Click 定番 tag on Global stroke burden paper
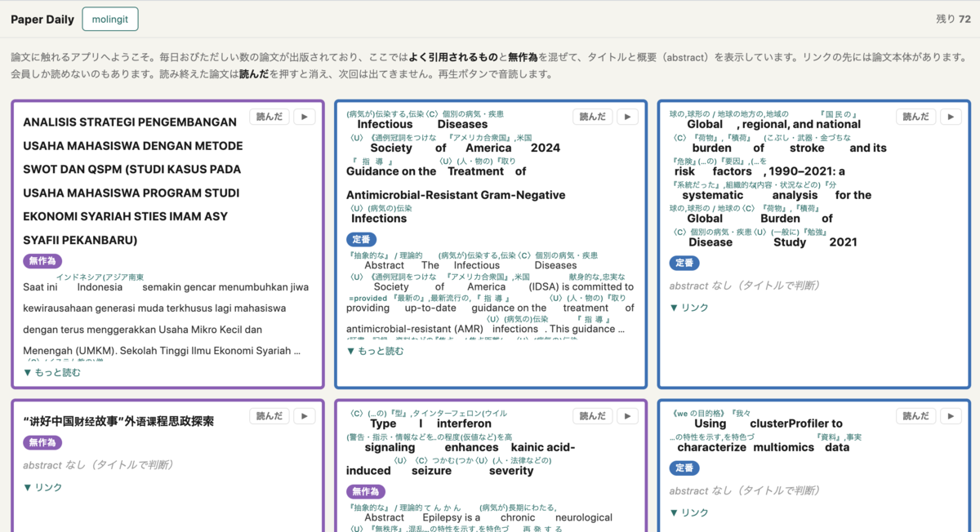The image size is (980, 532). pos(684,263)
